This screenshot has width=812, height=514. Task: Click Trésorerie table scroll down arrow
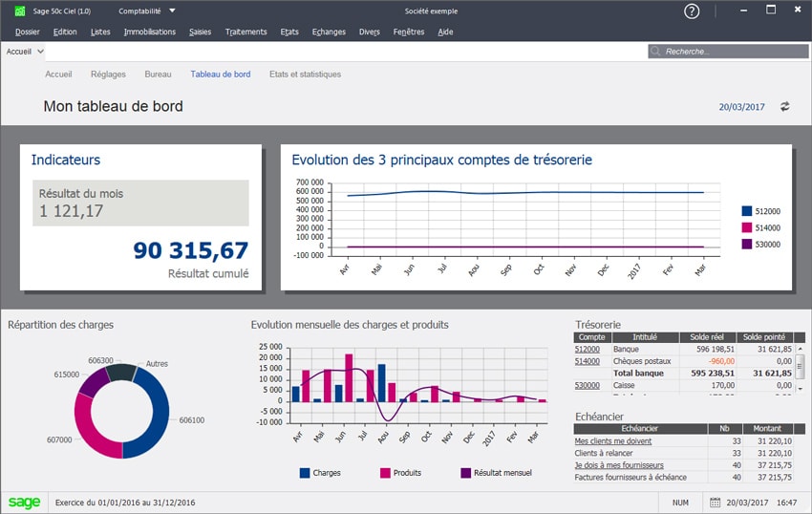point(801,388)
